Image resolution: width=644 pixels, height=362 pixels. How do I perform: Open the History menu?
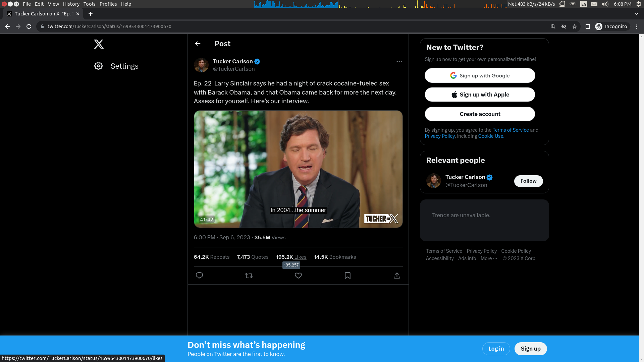[x=71, y=4]
